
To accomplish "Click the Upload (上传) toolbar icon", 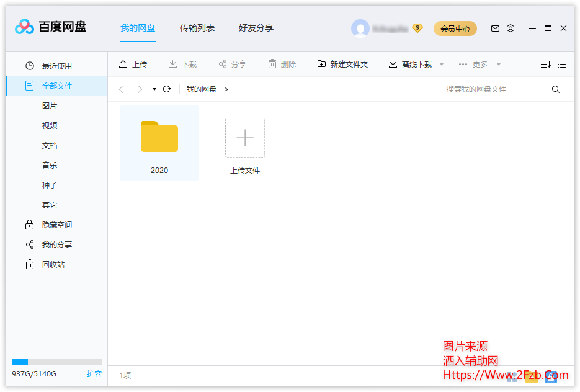I will pos(123,64).
